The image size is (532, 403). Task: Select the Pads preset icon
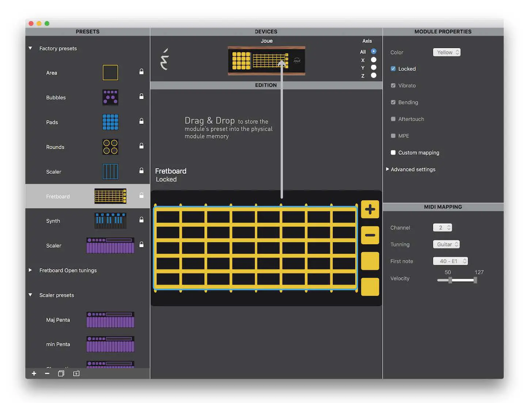click(x=110, y=122)
